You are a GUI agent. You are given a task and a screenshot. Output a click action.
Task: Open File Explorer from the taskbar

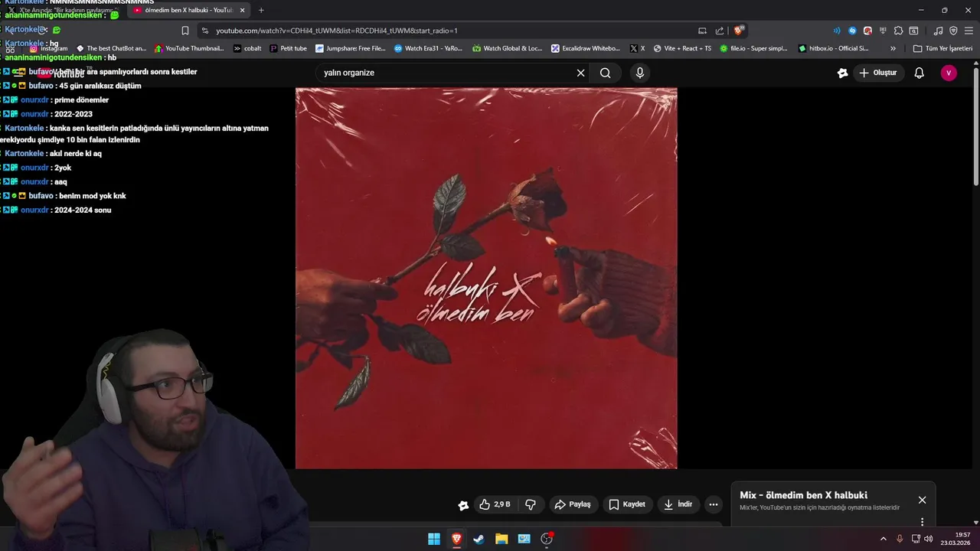click(x=501, y=539)
